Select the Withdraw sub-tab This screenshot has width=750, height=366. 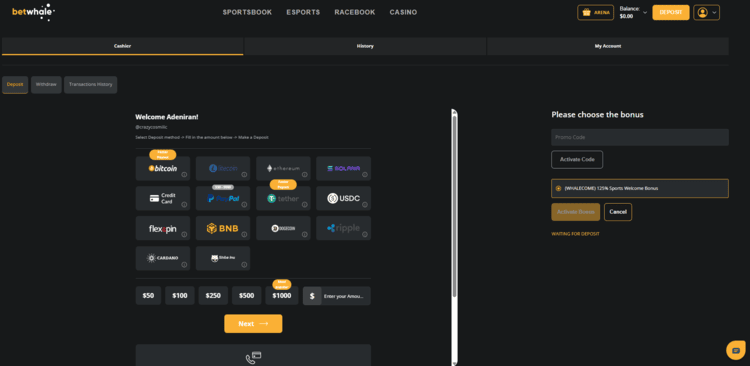tap(46, 85)
